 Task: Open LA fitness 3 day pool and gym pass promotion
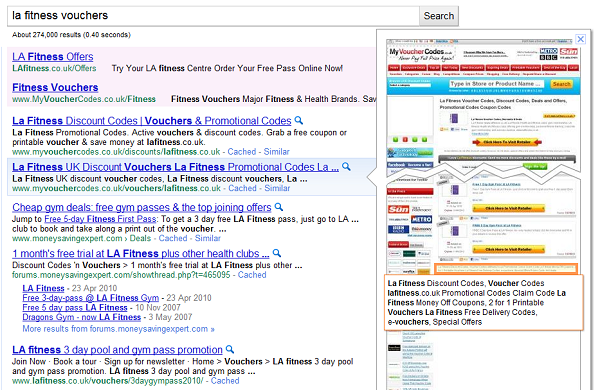click(x=117, y=350)
